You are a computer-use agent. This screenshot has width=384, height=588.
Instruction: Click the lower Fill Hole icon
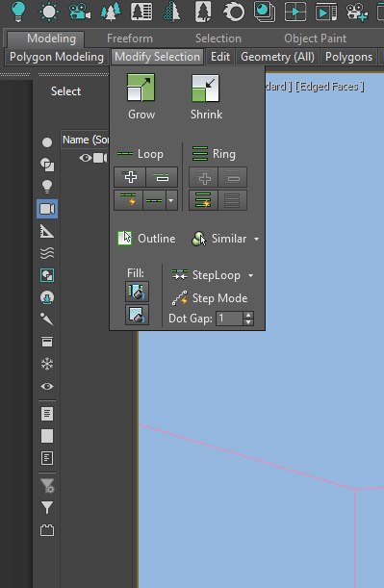tap(137, 315)
